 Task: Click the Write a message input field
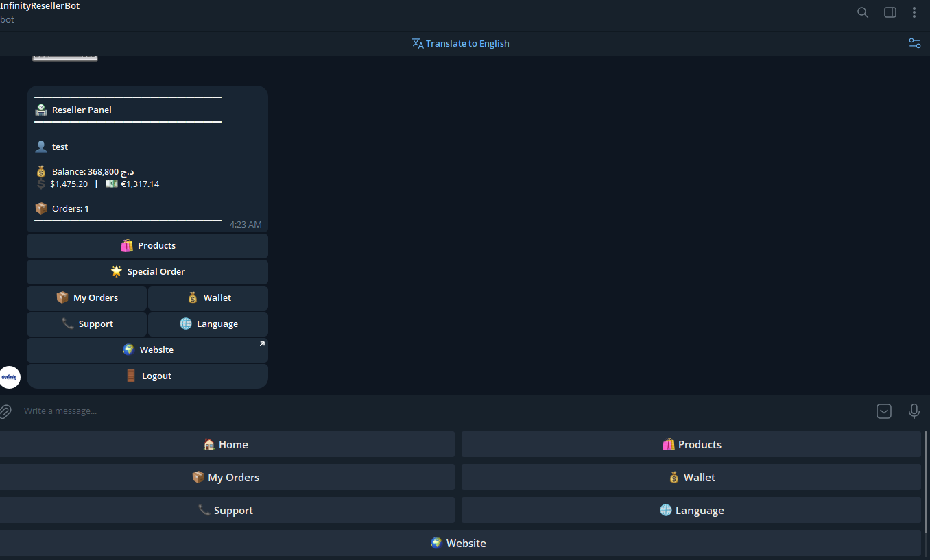coord(274,411)
